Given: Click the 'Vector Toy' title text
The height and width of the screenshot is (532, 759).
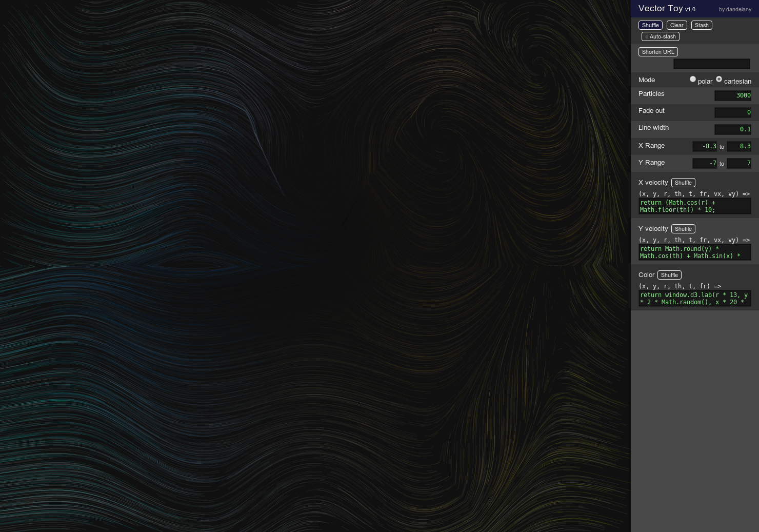Looking at the screenshot, I should pos(661,8).
